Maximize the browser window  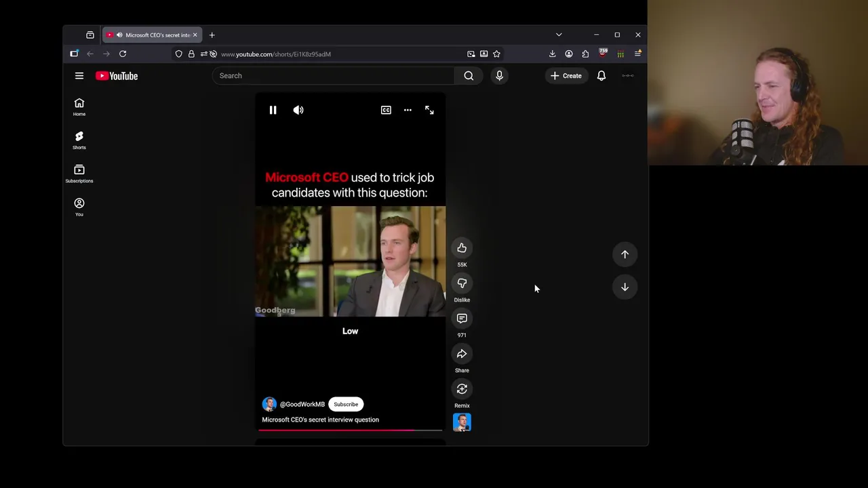pos(617,35)
